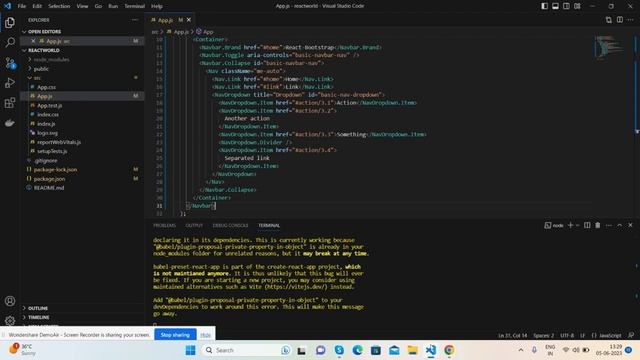Click the editor minimap preview

click(x=609, y=48)
